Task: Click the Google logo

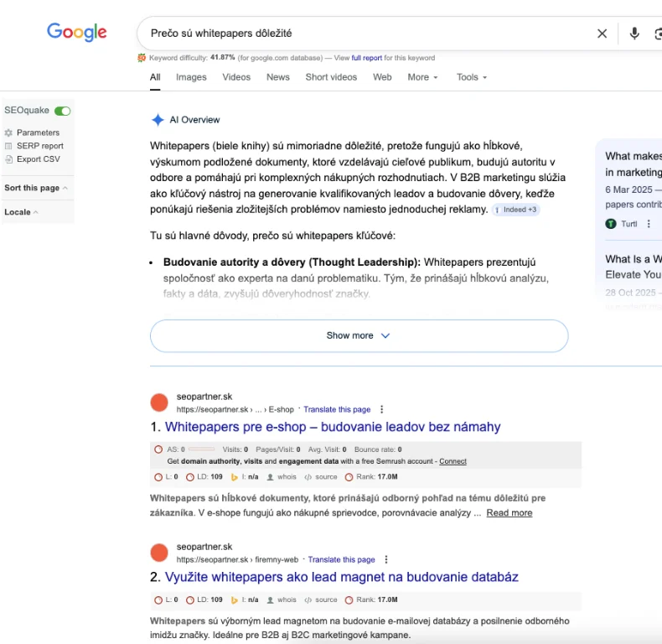Action: tap(77, 33)
